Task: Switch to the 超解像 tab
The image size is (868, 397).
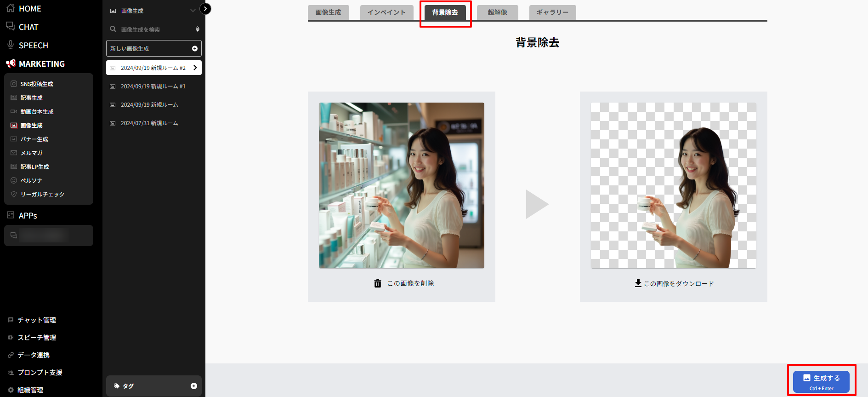Action: pos(497,12)
